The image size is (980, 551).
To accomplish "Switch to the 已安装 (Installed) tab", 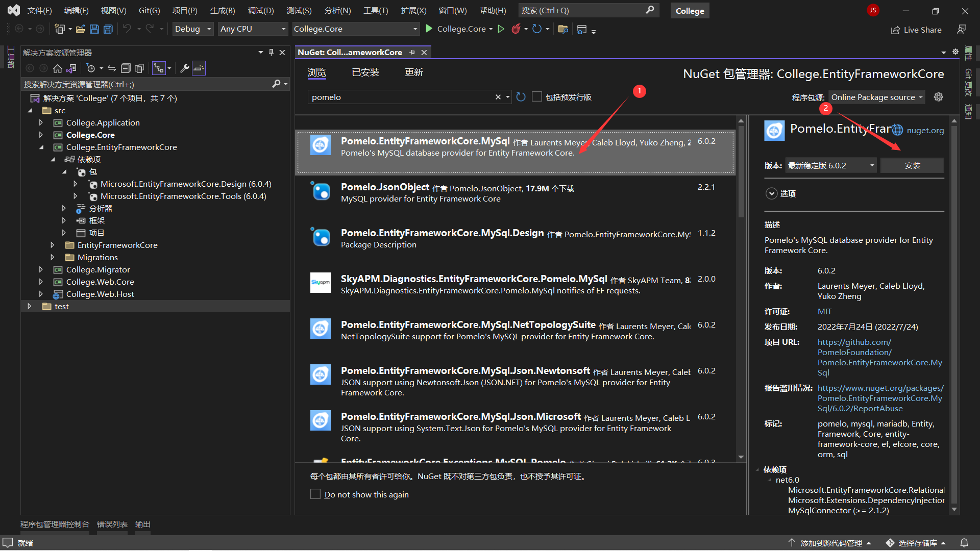I will point(365,72).
